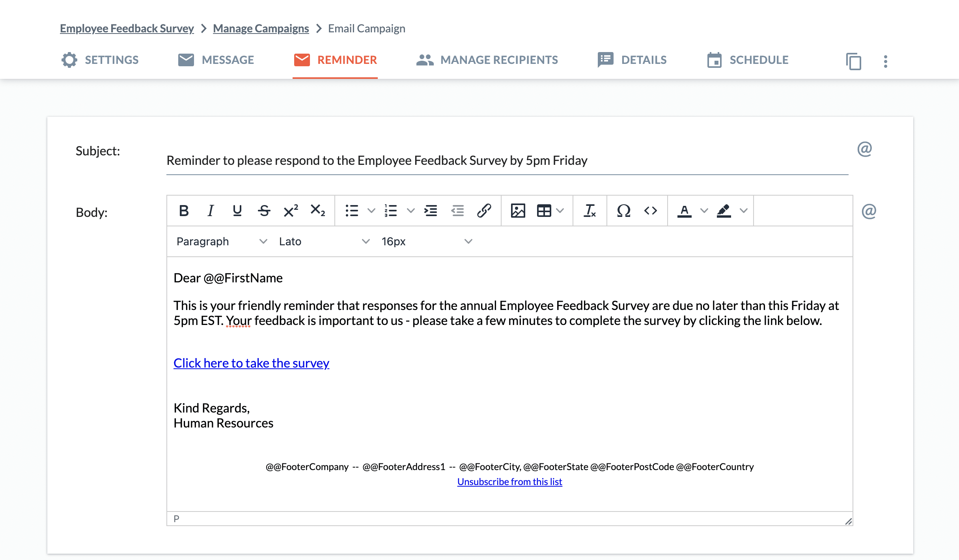Apply italic formatting
This screenshot has width=959, height=560.
(x=211, y=211)
